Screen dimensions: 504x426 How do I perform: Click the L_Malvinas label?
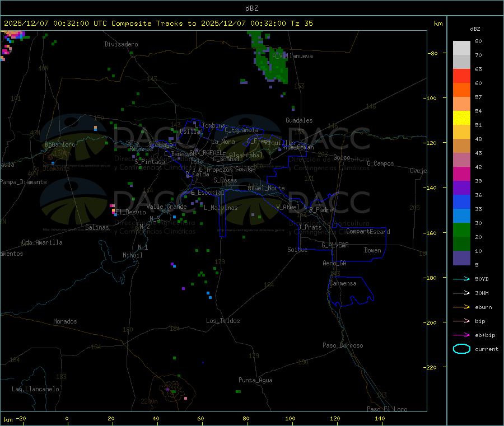coord(221,208)
